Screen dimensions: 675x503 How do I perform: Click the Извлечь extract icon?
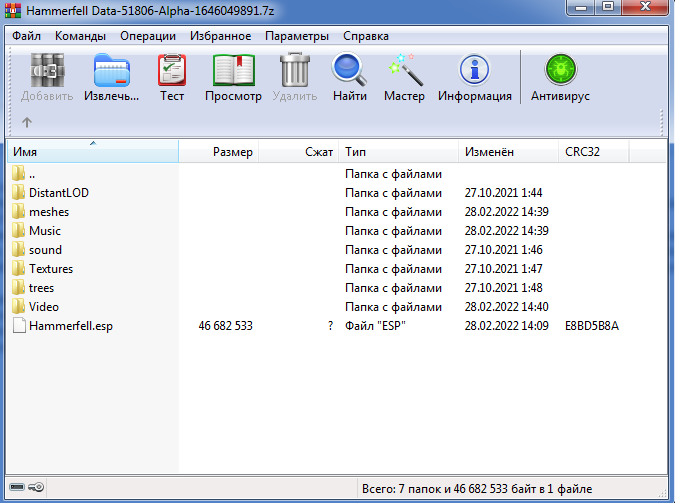(x=111, y=78)
